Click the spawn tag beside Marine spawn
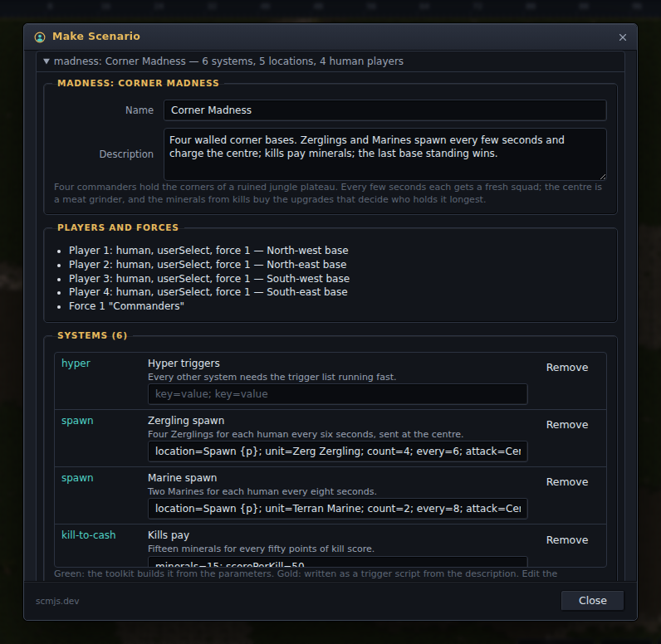Image resolution: width=661 pixels, height=644 pixels. click(77, 478)
